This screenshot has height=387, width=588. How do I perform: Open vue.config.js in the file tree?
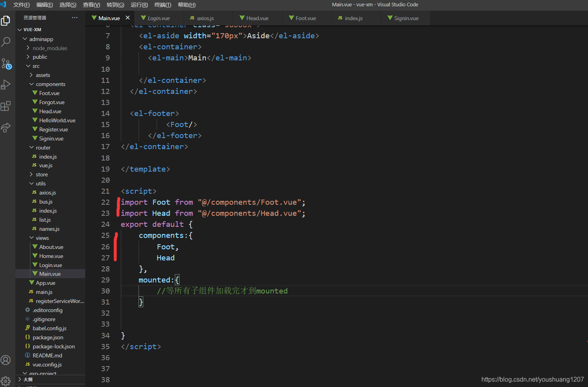[50, 365]
